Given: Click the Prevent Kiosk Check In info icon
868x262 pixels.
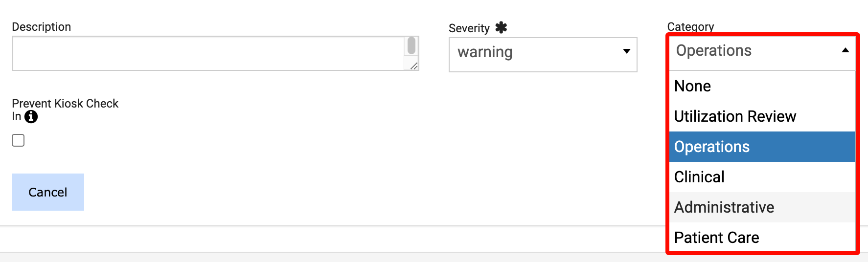Looking at the screenshot, I should tap(31, 117).
